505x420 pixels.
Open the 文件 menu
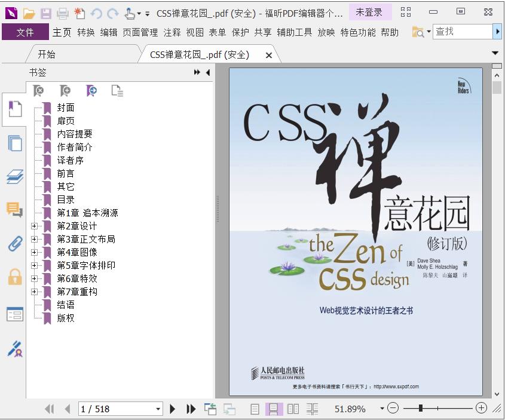(25, 32)
